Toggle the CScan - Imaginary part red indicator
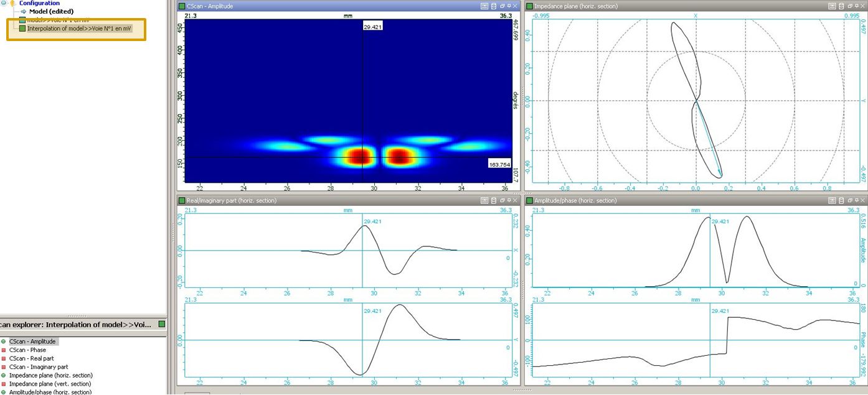868x395 pixels. 3,367
